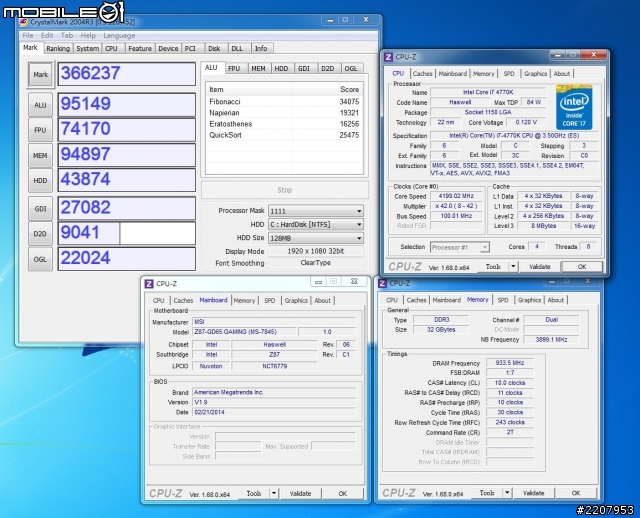The width and height of the screenshot is (640, 518).
Task: Click Validate in the top CPU-Z window
Action: [540, 267]
